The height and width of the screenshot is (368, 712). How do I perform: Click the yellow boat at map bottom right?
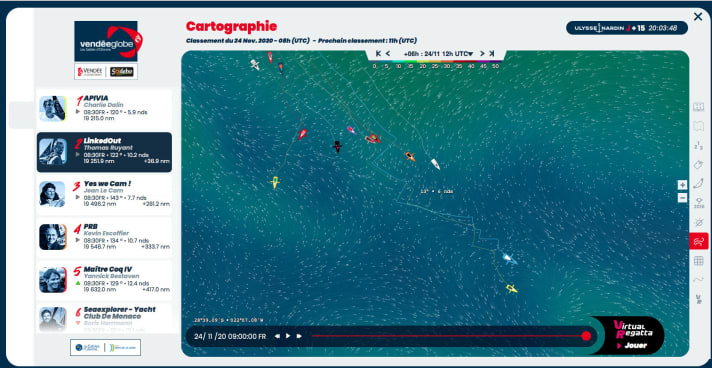(x=512, y=288)
